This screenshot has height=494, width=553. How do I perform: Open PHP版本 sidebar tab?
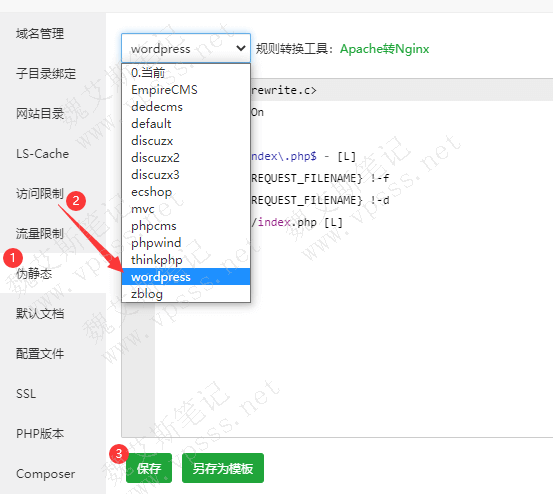(x=53, y=433)
